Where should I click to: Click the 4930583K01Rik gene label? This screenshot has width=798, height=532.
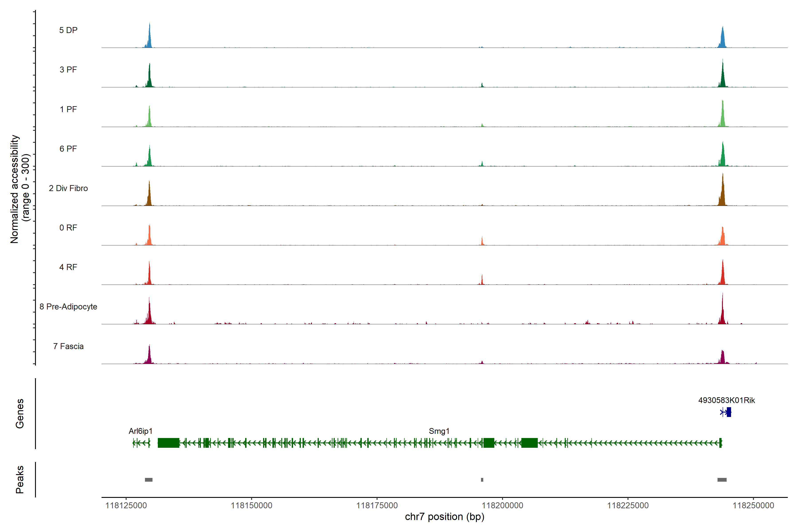pyautogui.click(x=726, y=400)
